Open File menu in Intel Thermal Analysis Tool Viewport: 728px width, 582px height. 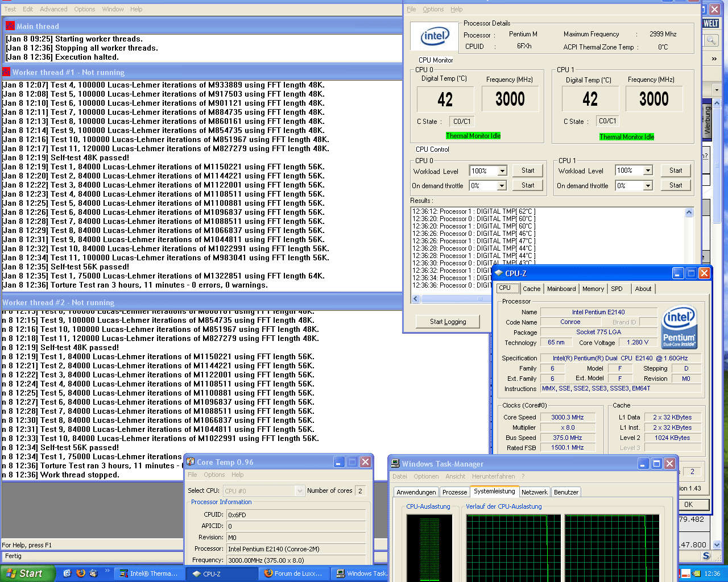pos(411,9)
